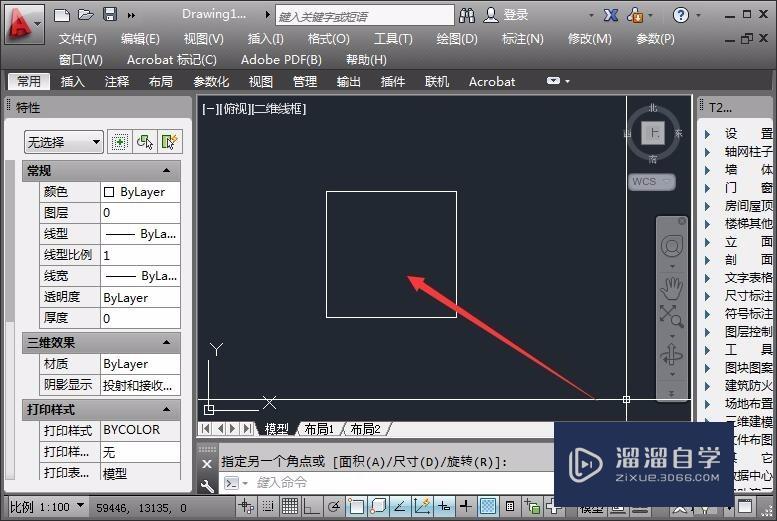Click the ViewCube top face
This screenshot has height=521, width=777.
653,133
